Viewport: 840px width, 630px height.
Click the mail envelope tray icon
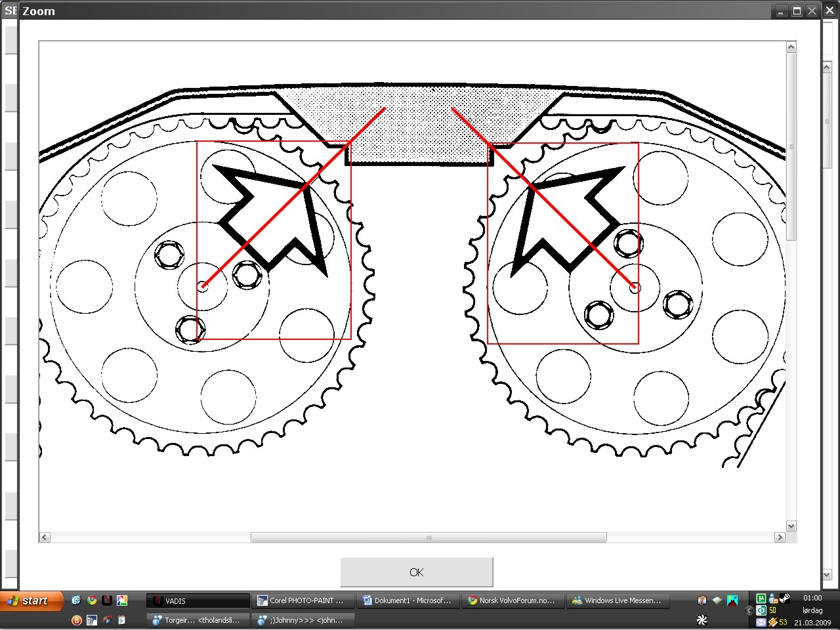point(761,622)
